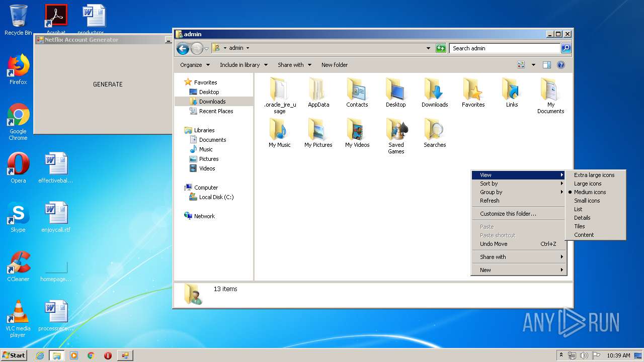The image size is (644, 362).
Task: Open Explorer help question mark icon
Action: pos(561,65)
